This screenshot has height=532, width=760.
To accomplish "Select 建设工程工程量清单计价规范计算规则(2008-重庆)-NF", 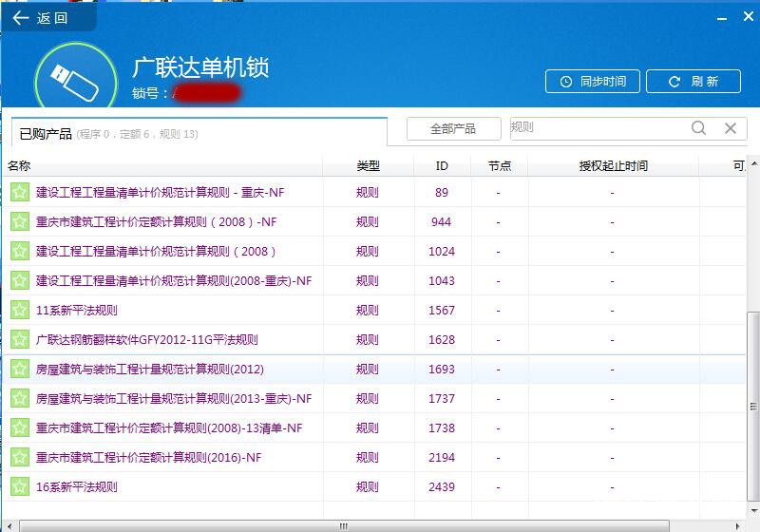I will [x=174, y=281].
